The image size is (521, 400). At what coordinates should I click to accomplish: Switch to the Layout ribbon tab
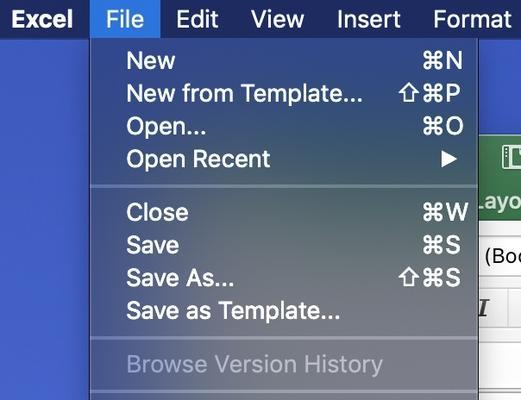pos(500,202)
